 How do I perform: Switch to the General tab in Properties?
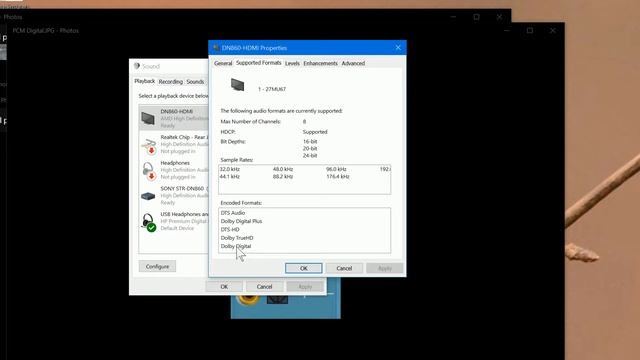click(223, 63)
